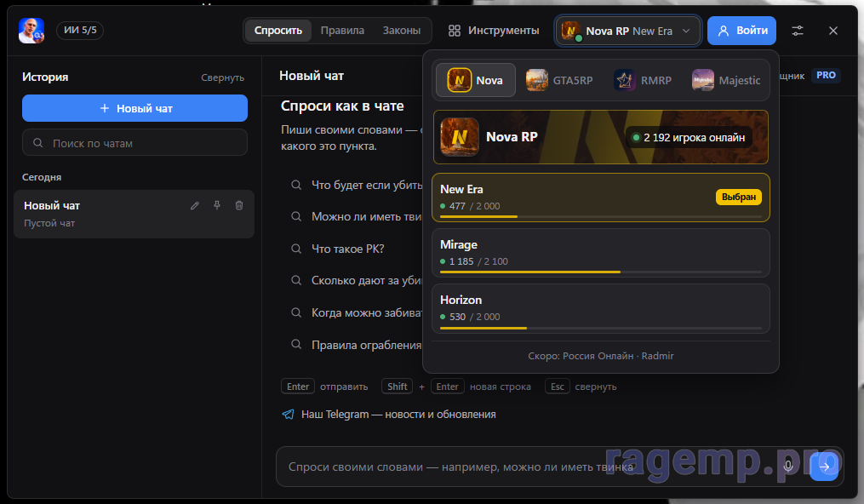Click the Войти login button
This screenshot has height=504, width=864.
point(741,31)
